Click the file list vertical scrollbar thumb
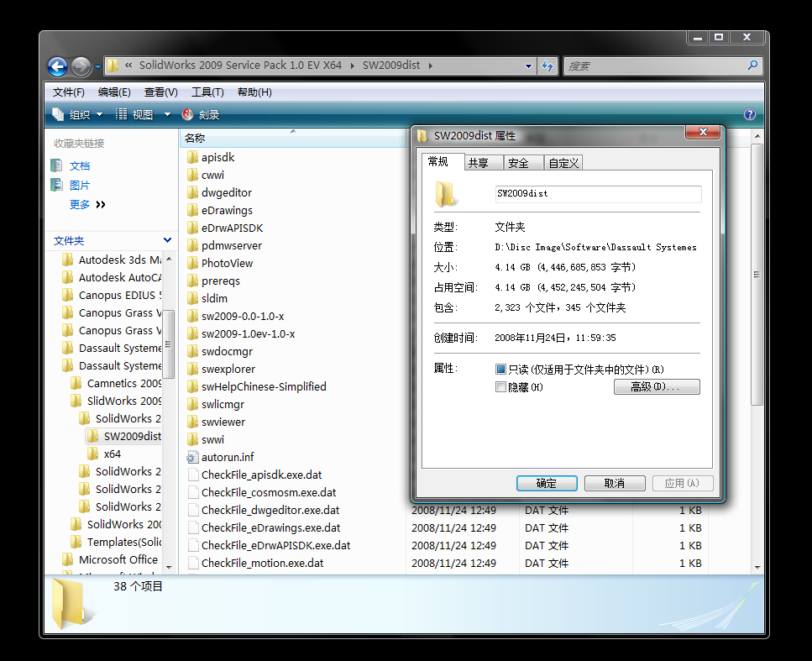This screenshot has width=812, height=661. (x=757, y=275)
